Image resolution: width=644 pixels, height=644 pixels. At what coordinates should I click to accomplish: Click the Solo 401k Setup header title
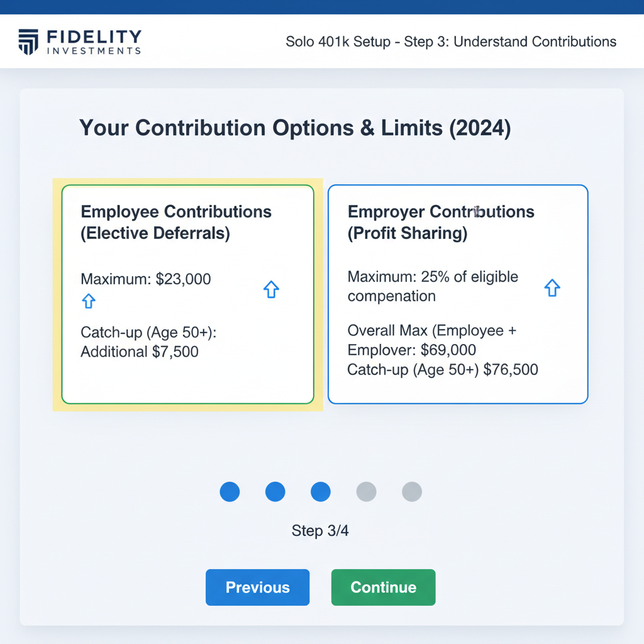pos(450,42)
